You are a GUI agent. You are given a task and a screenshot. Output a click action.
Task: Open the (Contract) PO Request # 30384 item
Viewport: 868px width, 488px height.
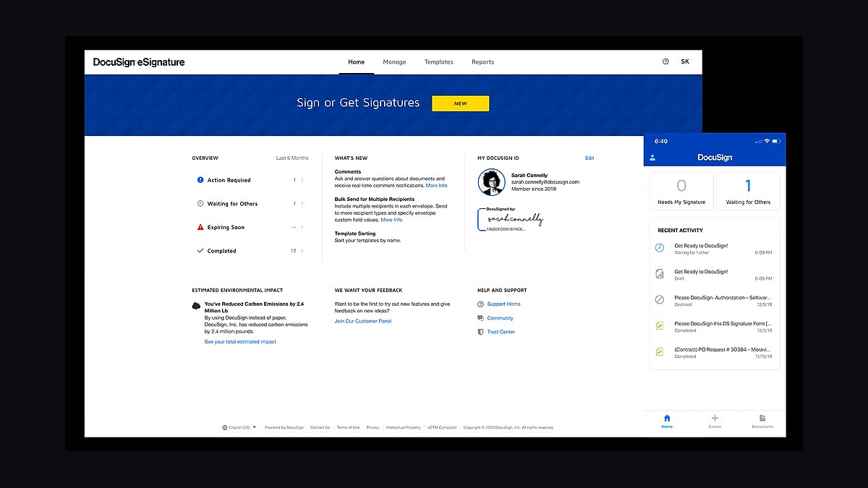715,353
